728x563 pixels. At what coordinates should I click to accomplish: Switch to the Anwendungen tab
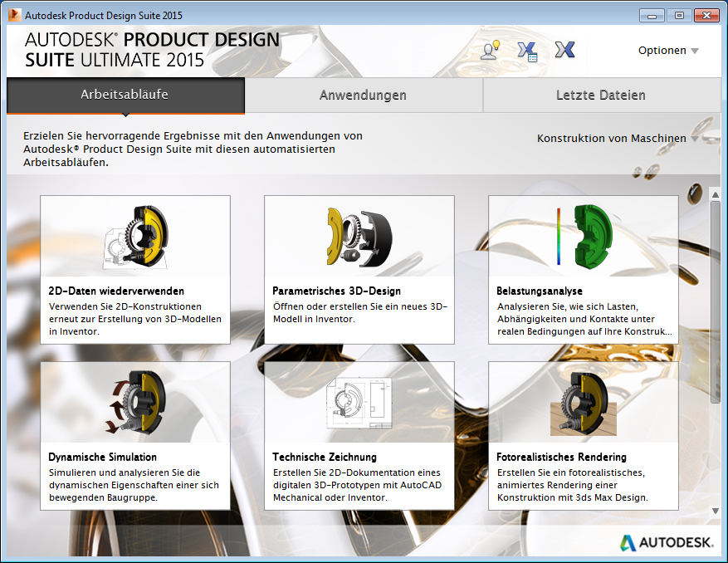click(363, 95)
